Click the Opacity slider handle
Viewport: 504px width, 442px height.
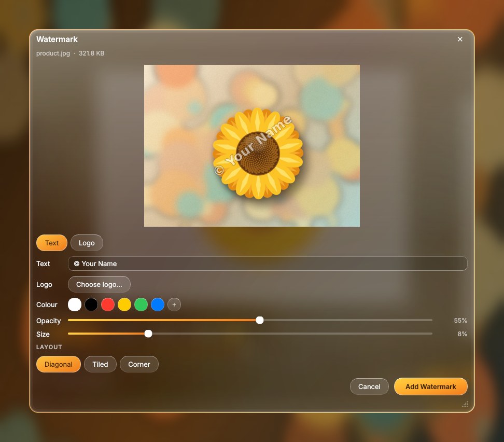260,320
